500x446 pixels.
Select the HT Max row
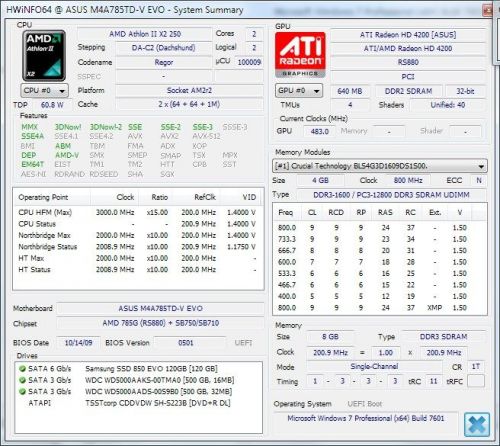point(138,258)
